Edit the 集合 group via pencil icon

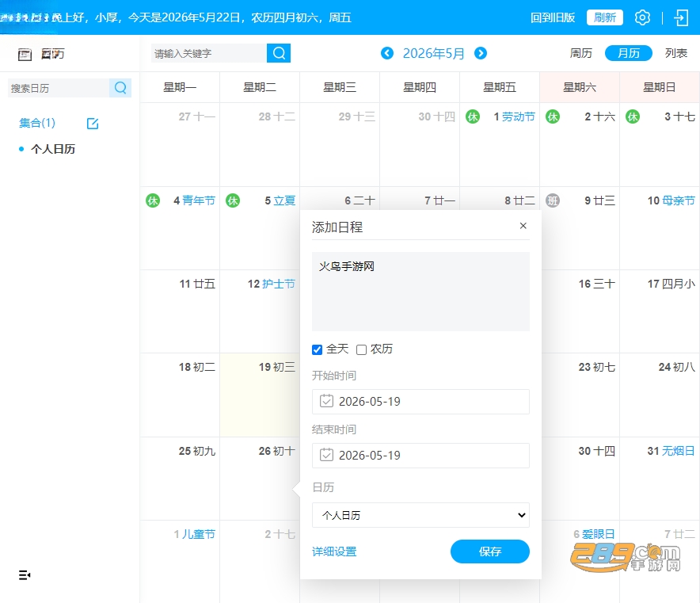coord(93,124)
